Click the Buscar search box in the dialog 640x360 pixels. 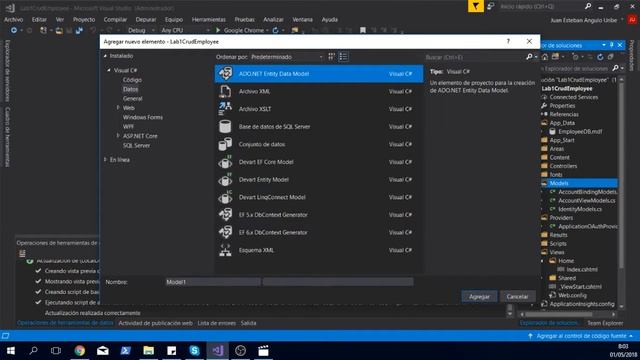tap(474, 57)
